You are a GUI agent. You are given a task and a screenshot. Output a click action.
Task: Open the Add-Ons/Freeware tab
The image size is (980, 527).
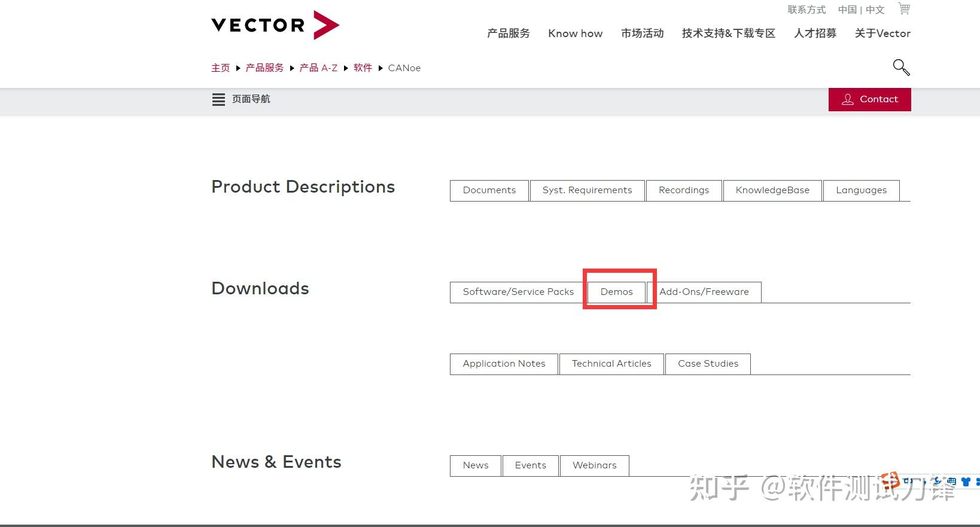coord(704,292)
